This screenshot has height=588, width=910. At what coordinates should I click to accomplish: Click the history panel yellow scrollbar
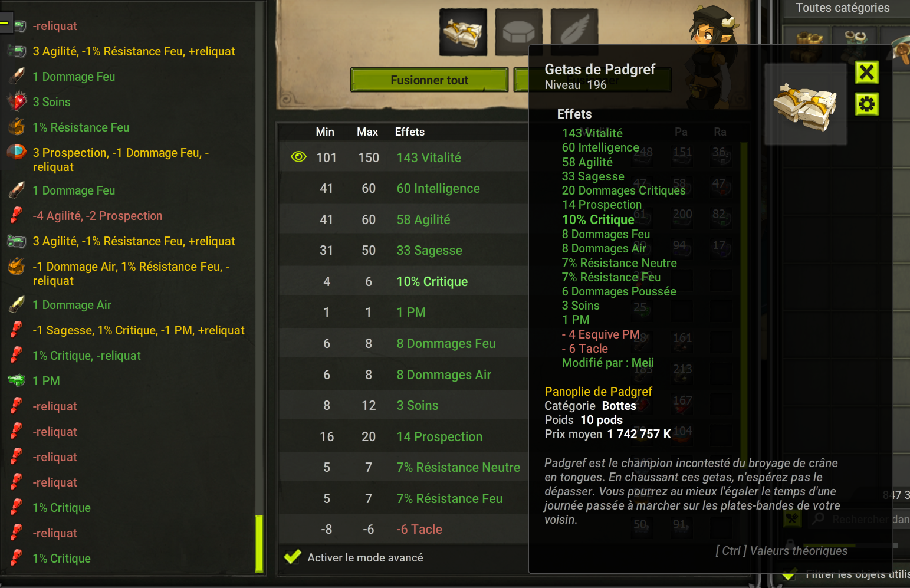point(259,543)
